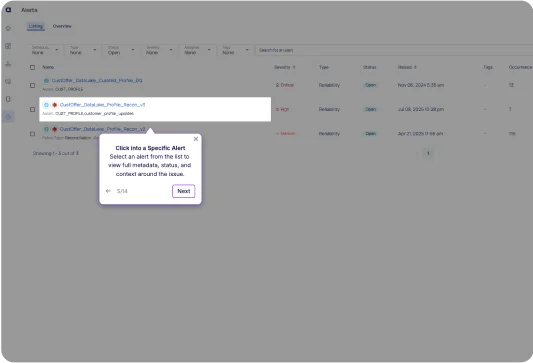This screenshot has width=533, height=363.
Task: Click the Tags column header
Action: [x=488, y=67]
